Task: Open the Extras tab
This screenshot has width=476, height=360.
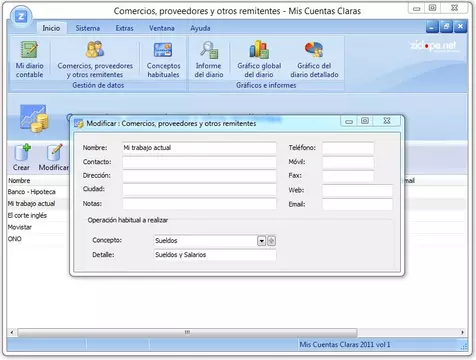Action: pos(124,28)
